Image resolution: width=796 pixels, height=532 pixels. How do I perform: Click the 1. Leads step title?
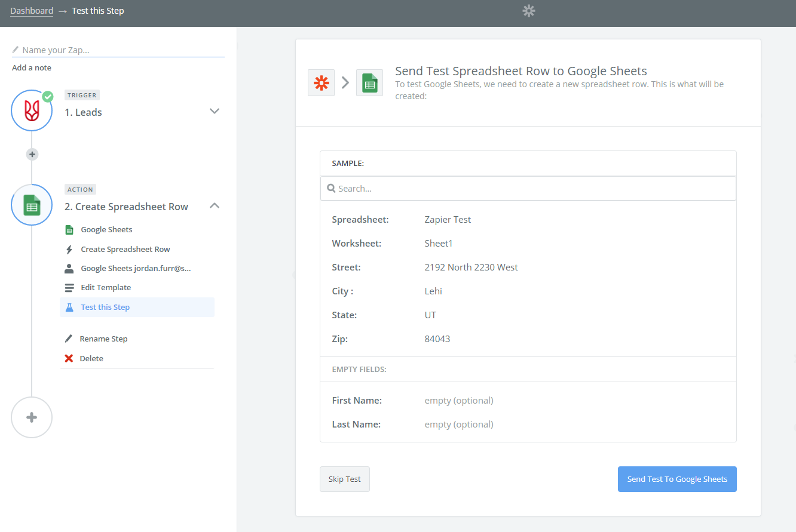tap(83, 112)
